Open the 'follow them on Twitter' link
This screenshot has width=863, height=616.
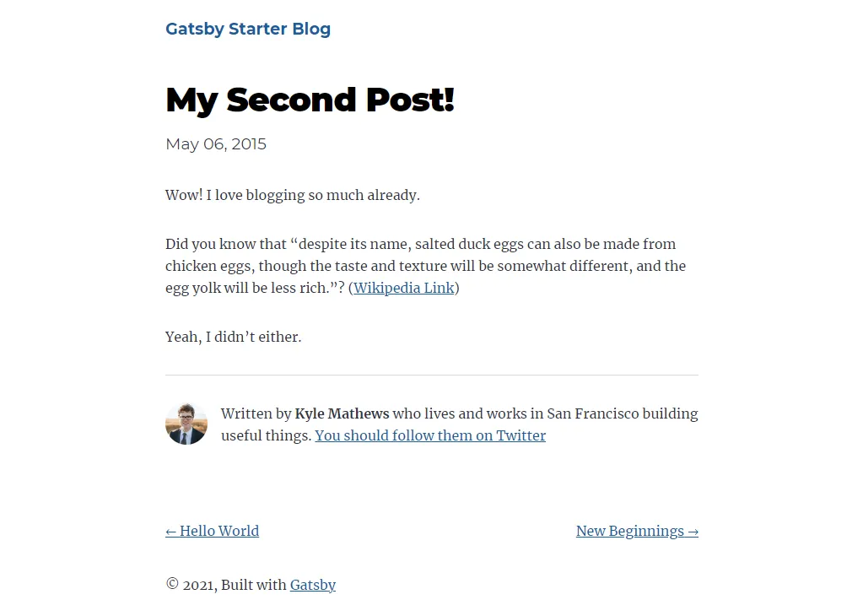coord(430,435)
